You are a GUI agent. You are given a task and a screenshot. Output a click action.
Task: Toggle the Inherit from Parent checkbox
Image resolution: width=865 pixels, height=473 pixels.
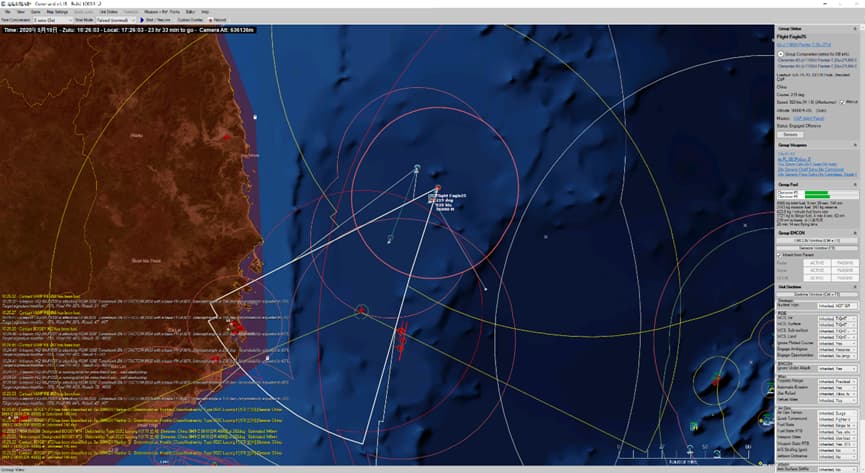pos(779,255)
